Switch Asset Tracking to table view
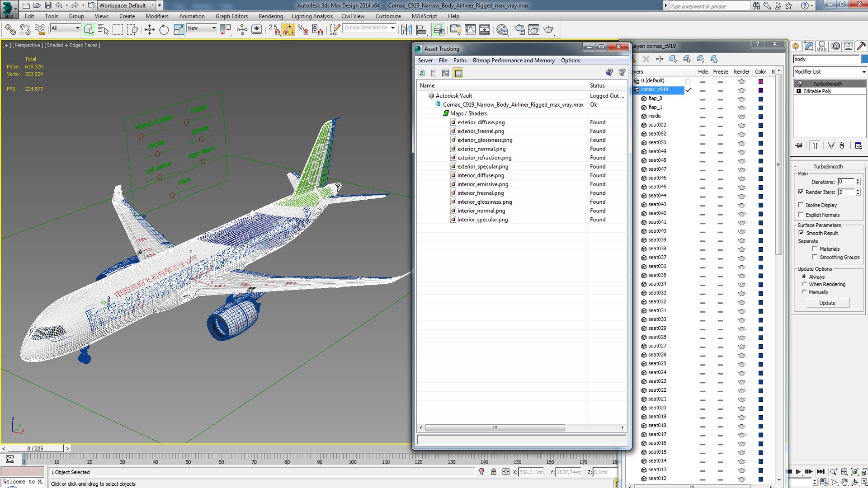 458,73
